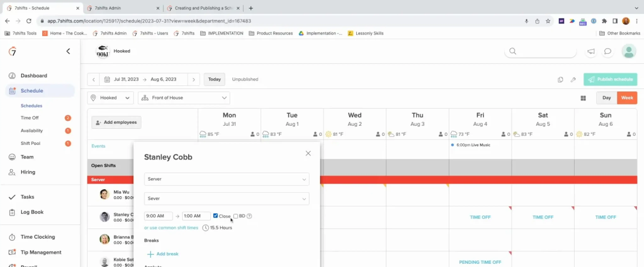The height and width of the screenshot is (267, 644).
Task: Go to next week arrow
Action: (194, 80)
